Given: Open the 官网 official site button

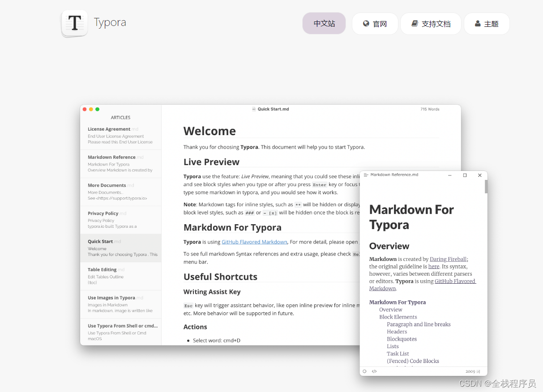Looking at the screenshot, I should click(x=375, y=24).
